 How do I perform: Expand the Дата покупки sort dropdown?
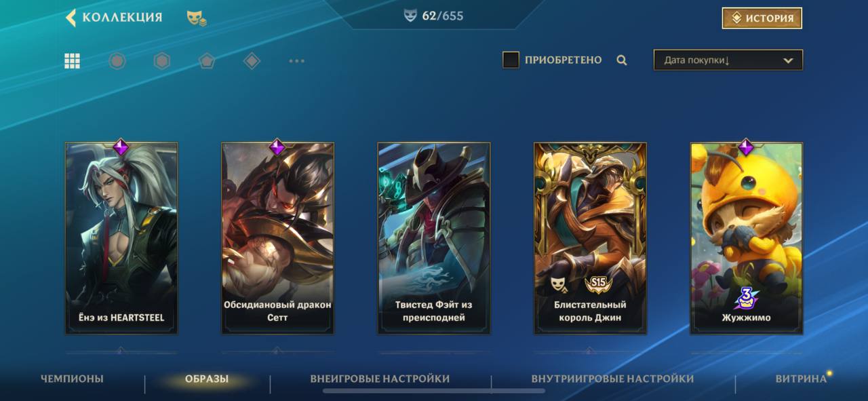pos(728,60)
